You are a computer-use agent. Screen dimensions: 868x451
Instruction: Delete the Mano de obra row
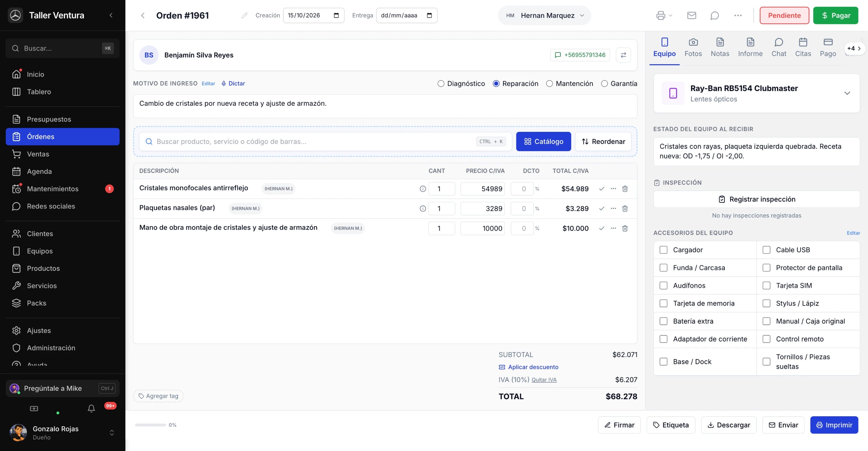625,228
